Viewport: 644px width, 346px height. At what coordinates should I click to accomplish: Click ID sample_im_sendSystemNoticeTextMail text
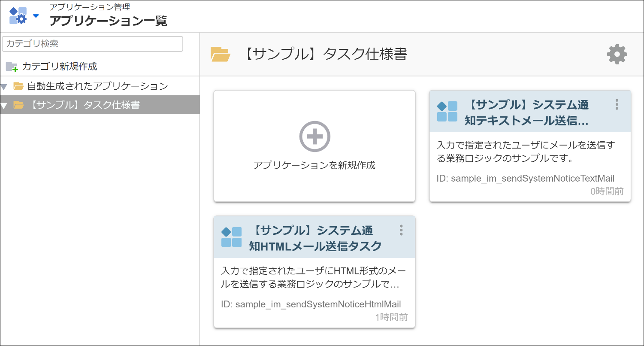point(526,178)
